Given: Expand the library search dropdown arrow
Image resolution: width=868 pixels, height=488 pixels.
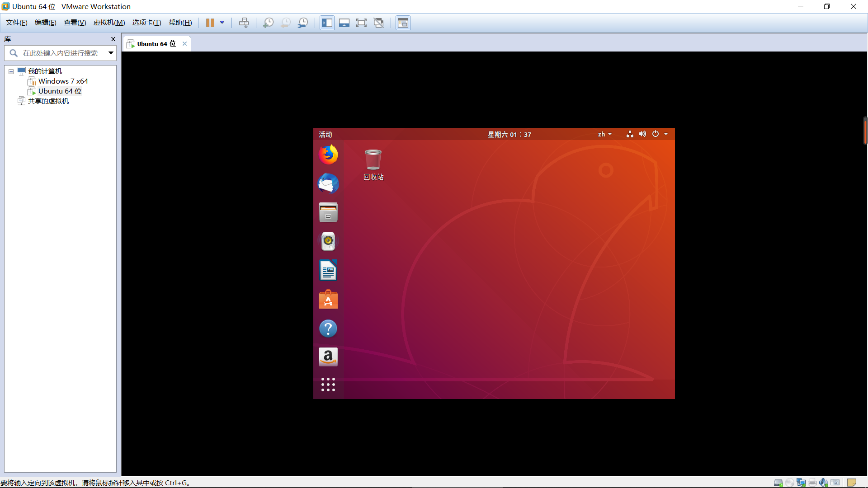Looking at the screenshot, I should tap(111, 53).
